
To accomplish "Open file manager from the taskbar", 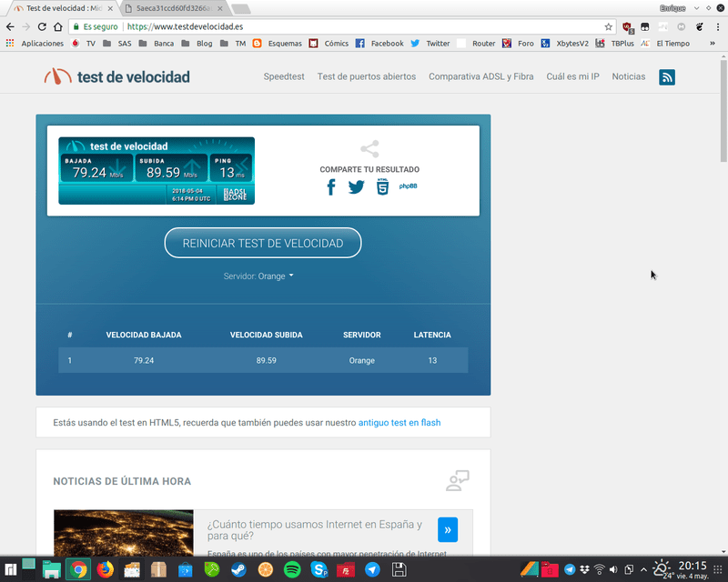I will 52,569.
